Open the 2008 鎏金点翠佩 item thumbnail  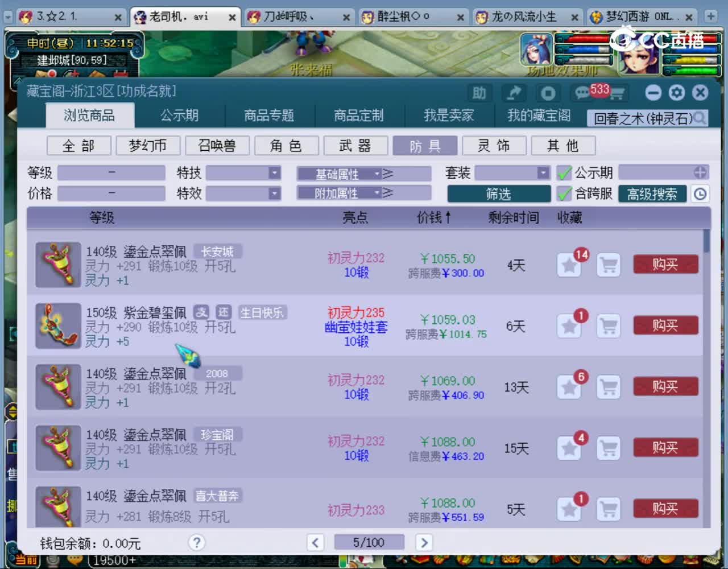58,387
